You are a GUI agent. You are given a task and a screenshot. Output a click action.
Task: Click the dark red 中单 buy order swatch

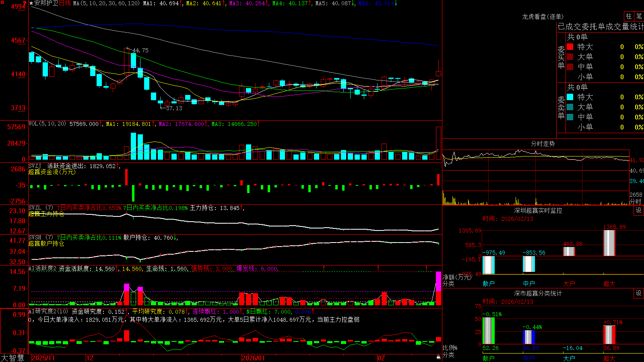point(570,66)
